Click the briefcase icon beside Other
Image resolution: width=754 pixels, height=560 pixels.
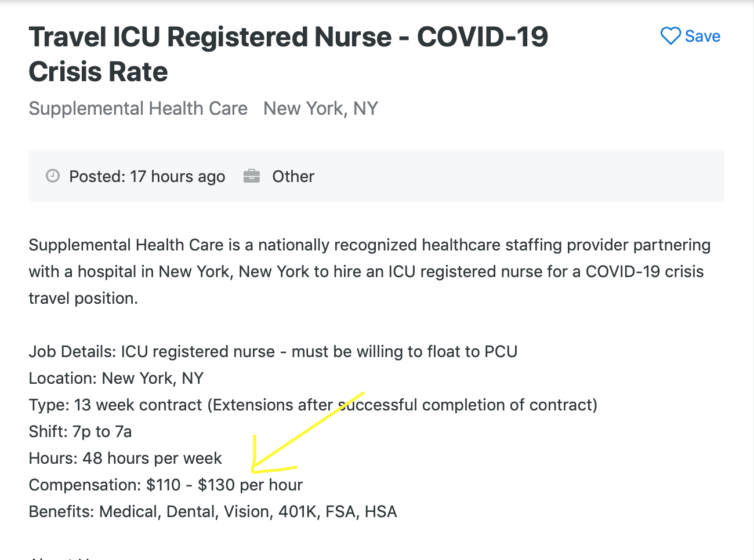point(252,176)
